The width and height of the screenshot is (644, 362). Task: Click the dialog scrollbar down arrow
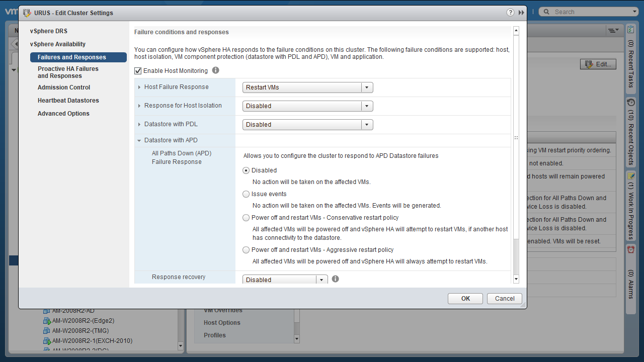pyautogui.click(x=516, y=279)
